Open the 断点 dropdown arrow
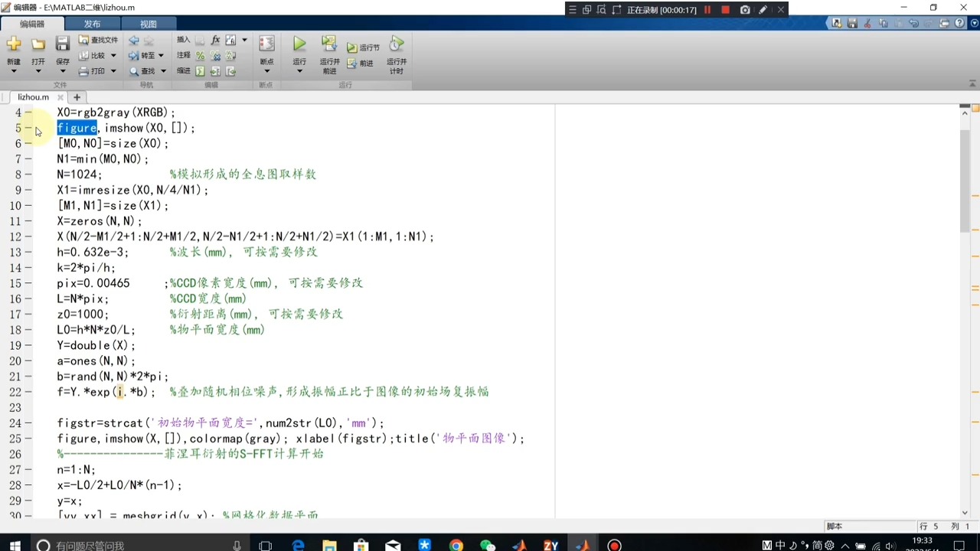The image size is (980, 551). tap(266, 71)
